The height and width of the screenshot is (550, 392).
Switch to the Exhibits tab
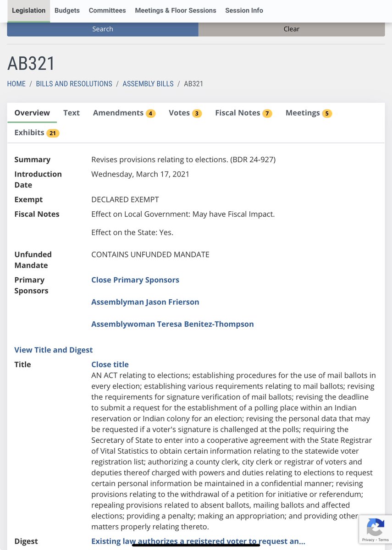[x=37, y=133]
